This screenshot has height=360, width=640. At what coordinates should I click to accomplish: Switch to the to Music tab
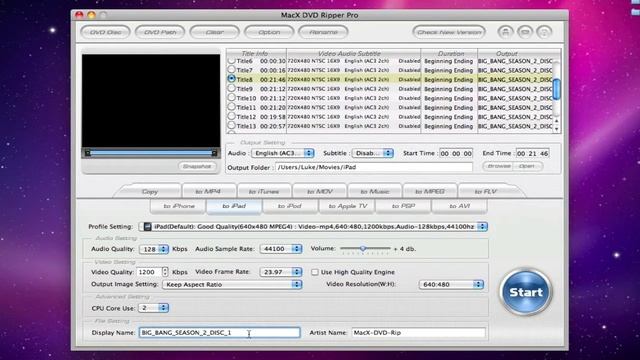(x=375, y=191)
